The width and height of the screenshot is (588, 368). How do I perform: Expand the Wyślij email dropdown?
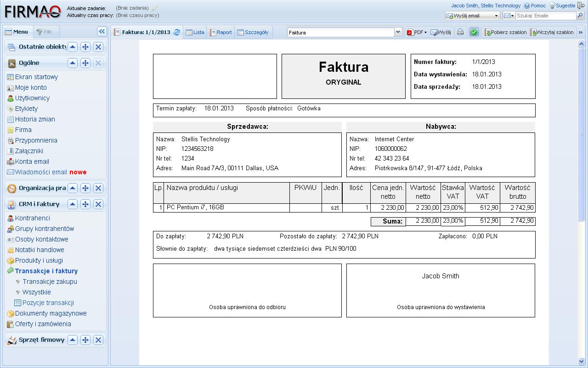(496, 16)
